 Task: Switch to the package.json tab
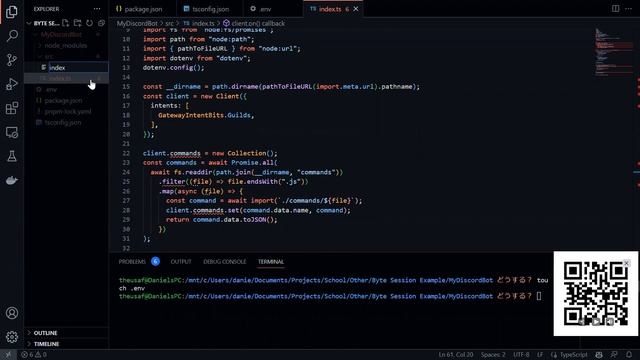coord(142,9)
